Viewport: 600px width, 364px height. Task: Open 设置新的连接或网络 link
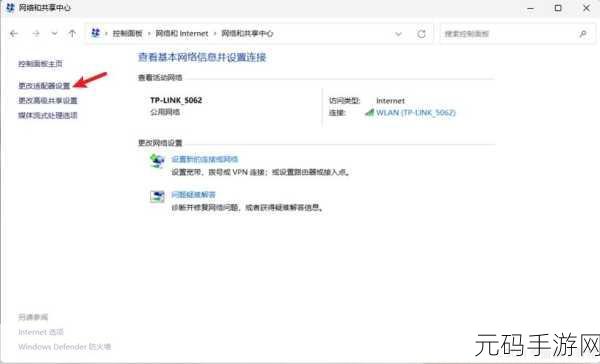tap(205, 159)
